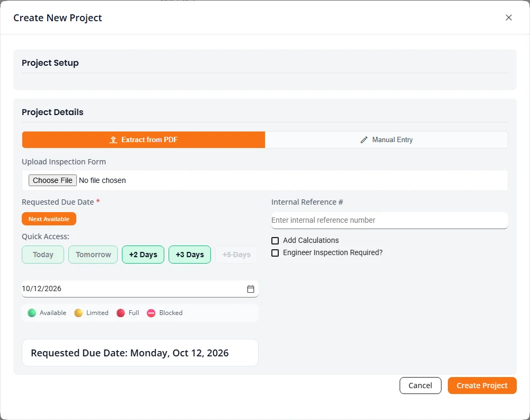Screen dimensions: 530x420
Task: Select the Next Available due date button
Action: coord(49,219)
